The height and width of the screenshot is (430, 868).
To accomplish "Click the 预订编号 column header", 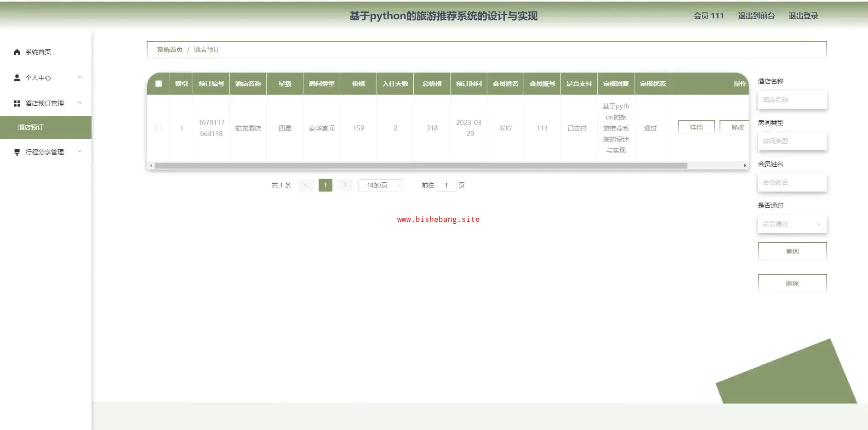I will (211, 84).
